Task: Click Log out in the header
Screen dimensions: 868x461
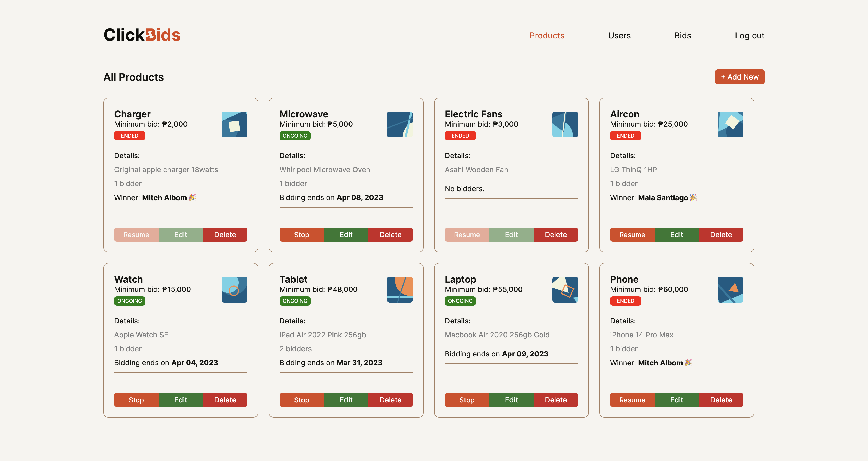Action: click(x=749, y=36)
